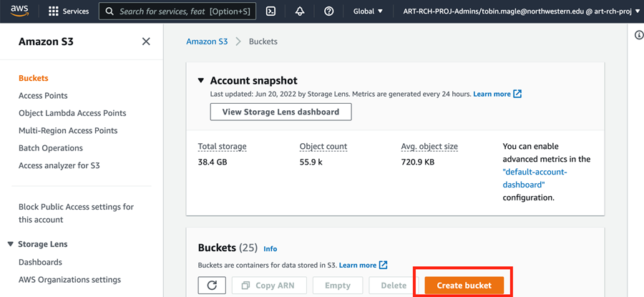Image resolution: width=644 pixels, height=297 pixels.
Task: Collapse the Storage Lens sidebar group
Action: (x=11, y=244)
